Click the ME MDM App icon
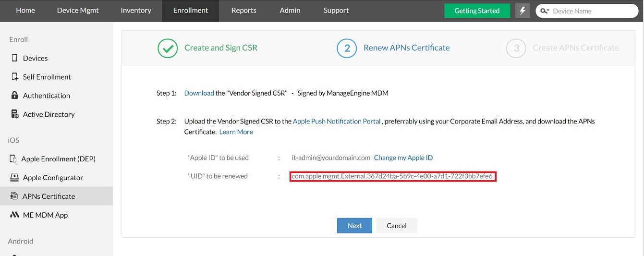The width and height of the screenshot is (644, 256). click(x=14, y=215)
